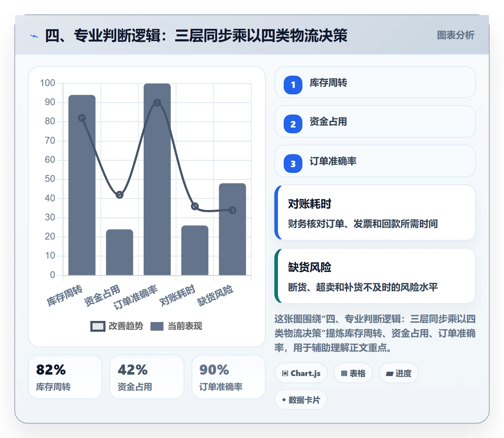Select the 数据卡片 tag

point(301,400)
